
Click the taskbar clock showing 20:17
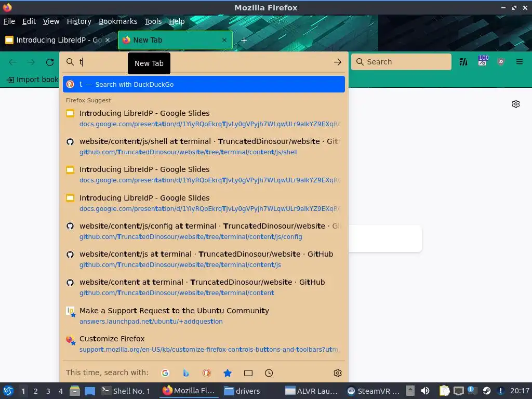pos(520,391)
